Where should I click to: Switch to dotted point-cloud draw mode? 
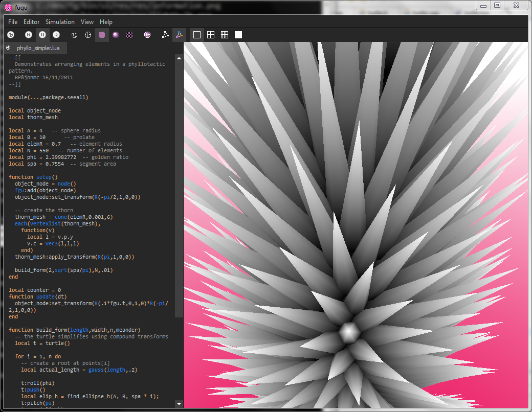tap(74, 35)
